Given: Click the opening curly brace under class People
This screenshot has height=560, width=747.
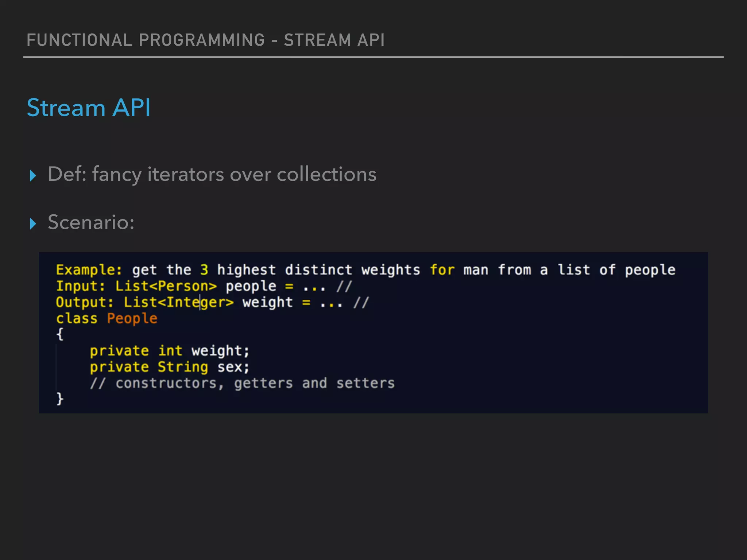Looking at the screenshot, I should (60, 334).
